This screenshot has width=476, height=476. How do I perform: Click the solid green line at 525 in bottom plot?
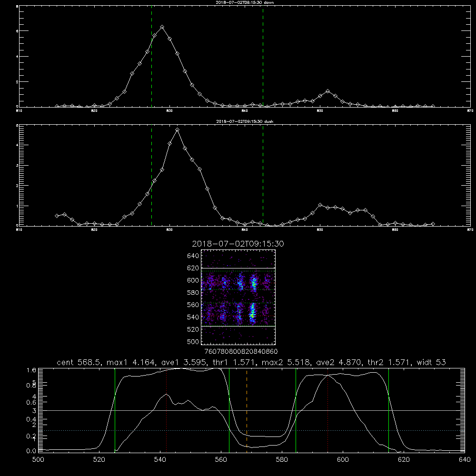click(x=115, y=410)
